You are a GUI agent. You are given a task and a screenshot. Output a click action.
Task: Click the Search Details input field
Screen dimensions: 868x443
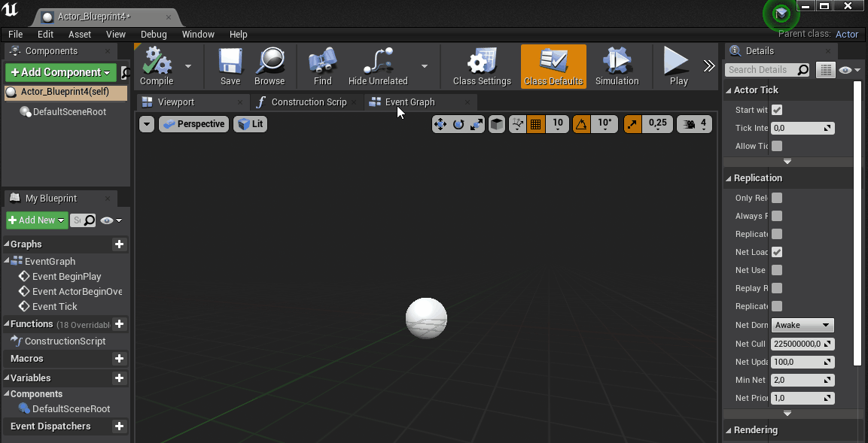(761, 70)
